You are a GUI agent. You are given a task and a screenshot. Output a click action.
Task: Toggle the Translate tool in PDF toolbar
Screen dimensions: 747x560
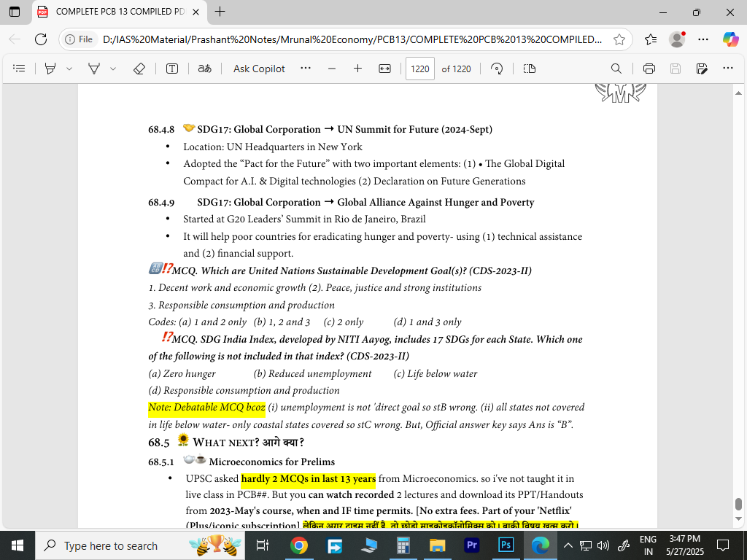tap(205, 69)
